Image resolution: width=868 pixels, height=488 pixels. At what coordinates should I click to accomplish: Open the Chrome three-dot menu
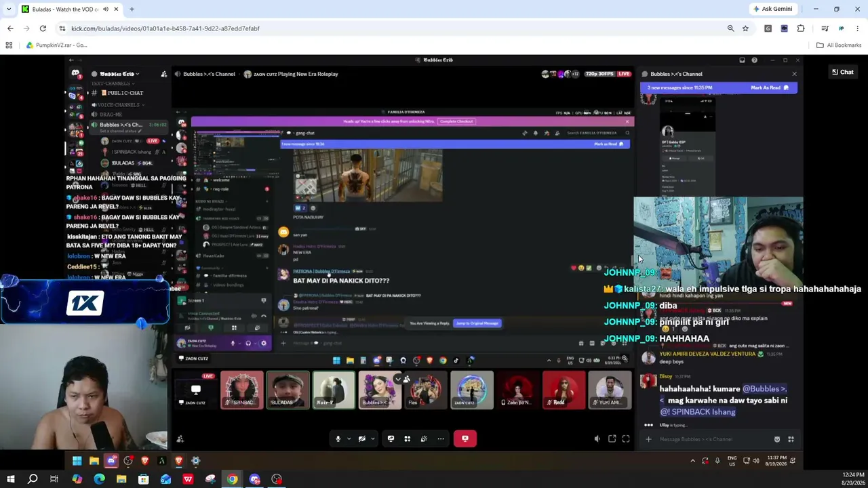coord(857,28)
